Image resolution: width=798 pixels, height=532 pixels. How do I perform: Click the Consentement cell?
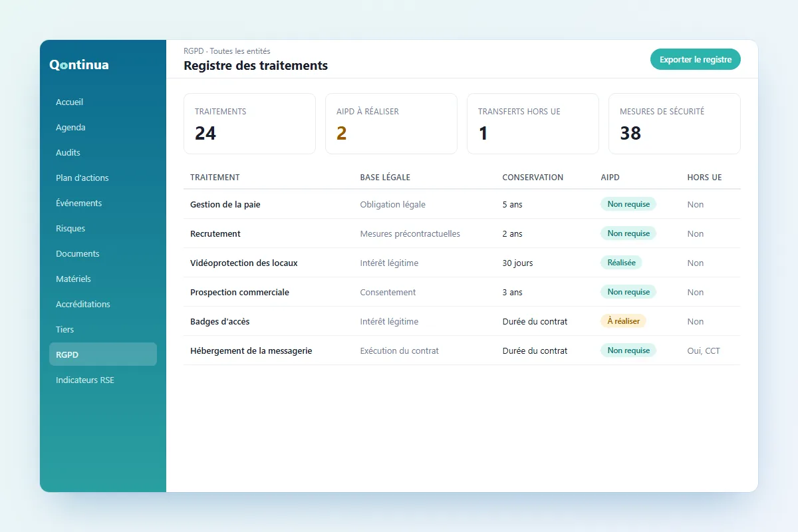pyautogui.click(x=388, y=292)
